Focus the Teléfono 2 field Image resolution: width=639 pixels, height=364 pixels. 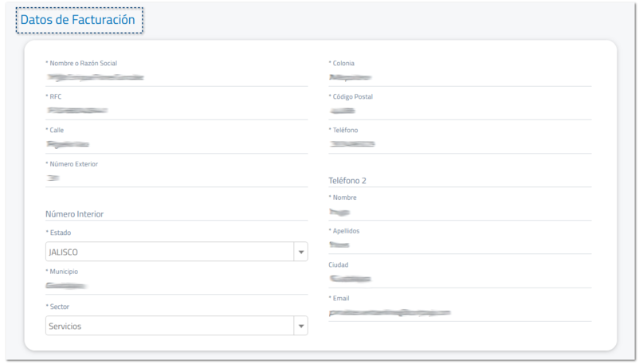click(x=459, y=180)
